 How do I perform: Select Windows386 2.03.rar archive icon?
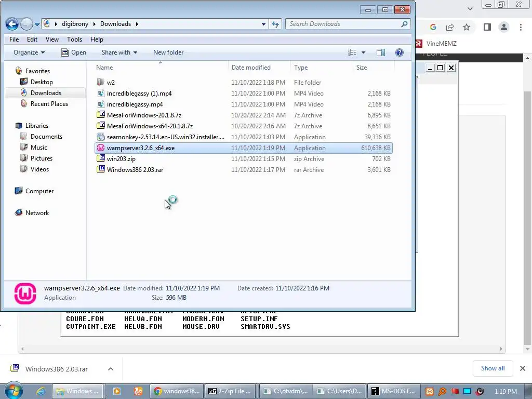[100, 169]
